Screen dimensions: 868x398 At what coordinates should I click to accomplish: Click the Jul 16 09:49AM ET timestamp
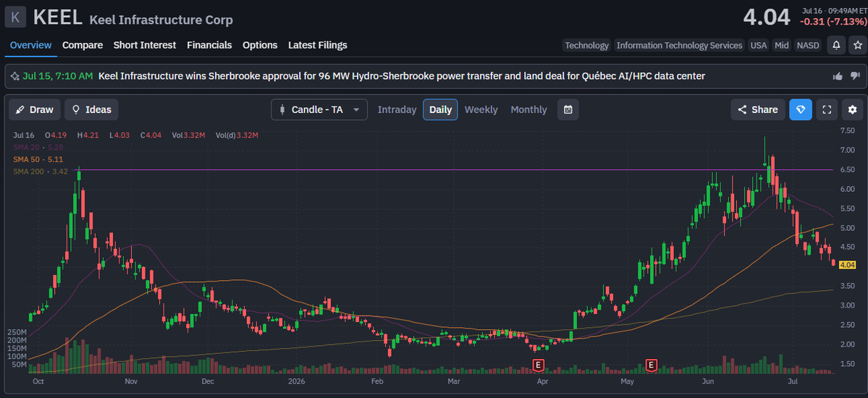[833, 11]
